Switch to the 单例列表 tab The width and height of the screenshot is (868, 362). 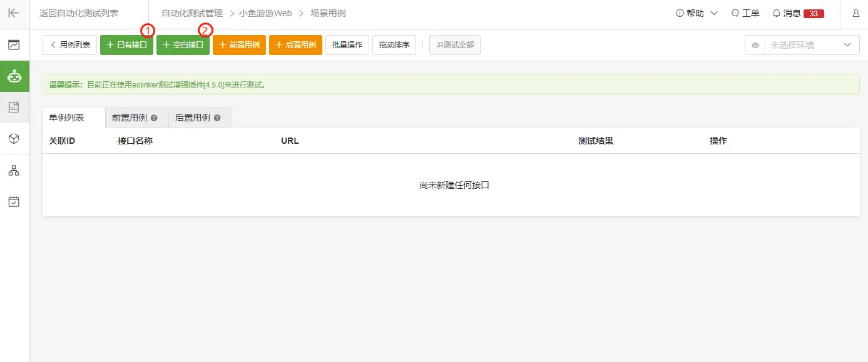[73, 118]
